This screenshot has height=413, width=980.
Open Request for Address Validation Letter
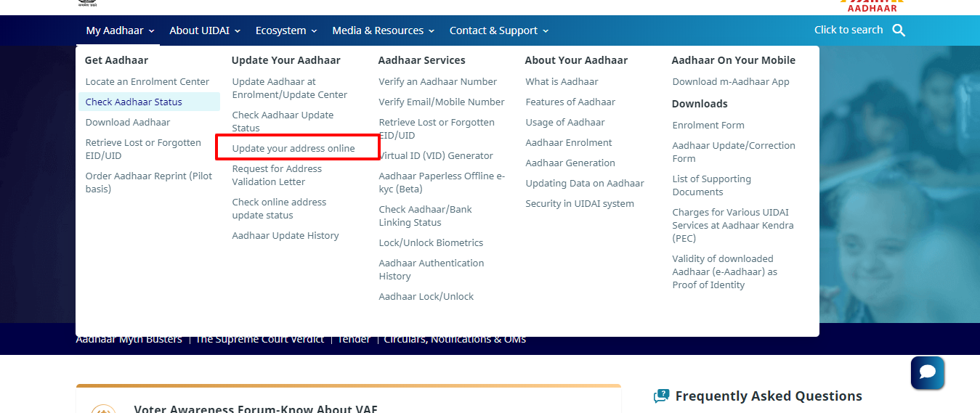pos(277,176)
